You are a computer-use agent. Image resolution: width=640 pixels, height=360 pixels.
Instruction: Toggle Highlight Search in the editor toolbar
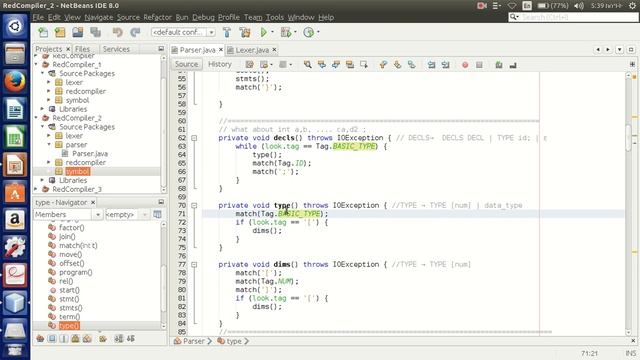tap(350, 64)
